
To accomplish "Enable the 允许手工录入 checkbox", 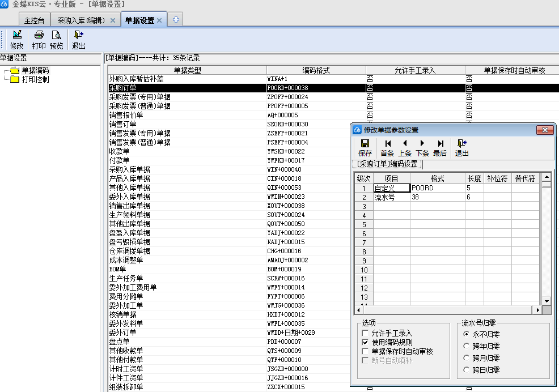I will [365, 333].
